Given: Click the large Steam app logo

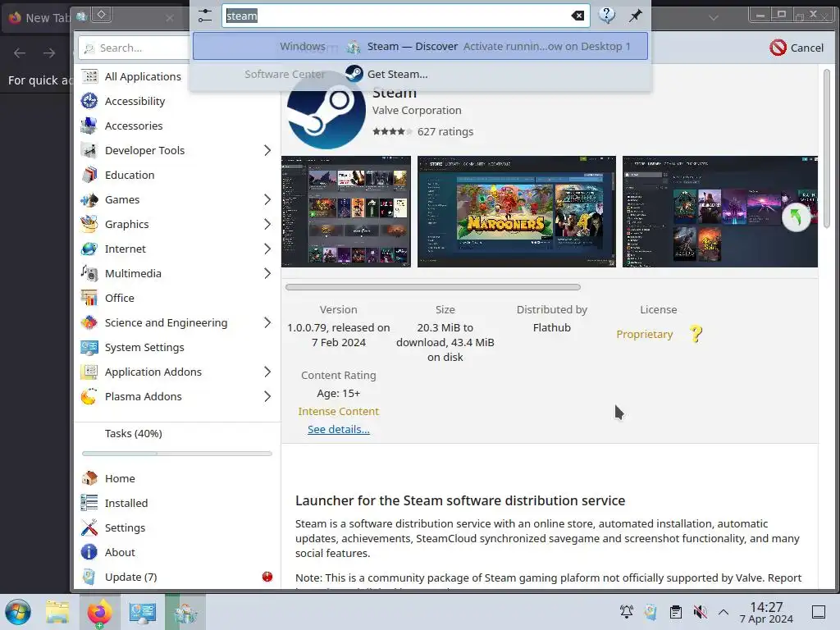Looking at the screenshot, I should 326,110.
